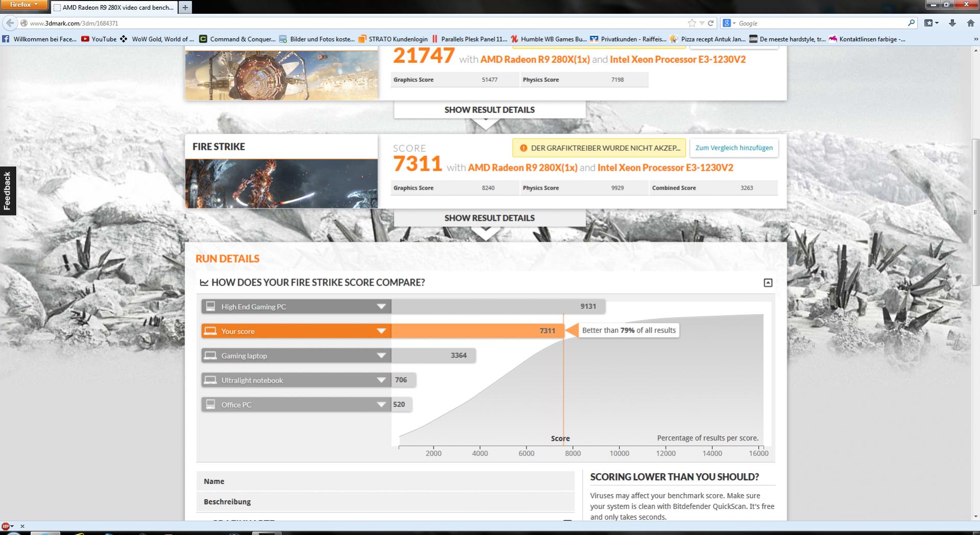
Task: Show result details under the 21747 score card
Action: [x=490, y=110]
